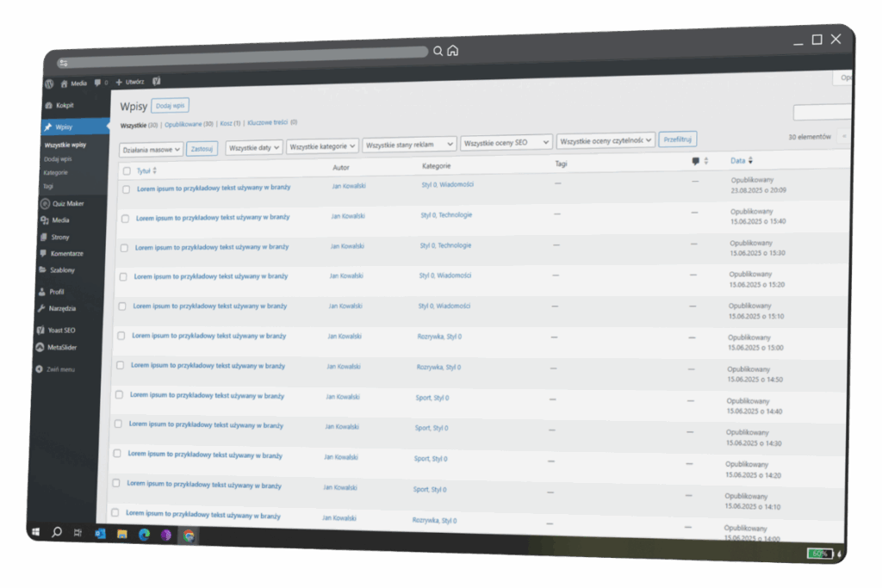Open the Wszystkie kategorie filter dropdown
The image size is (882, 588).
pos(322,146)
